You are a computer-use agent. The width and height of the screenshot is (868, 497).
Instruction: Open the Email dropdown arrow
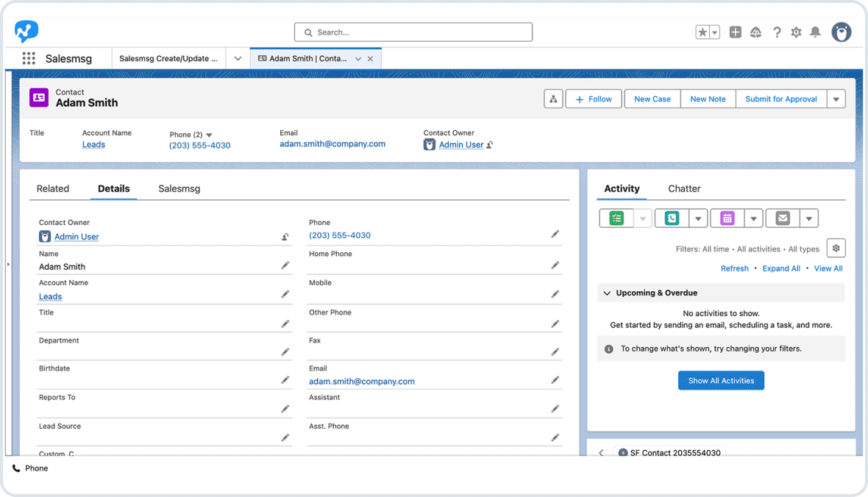[808, 218]
